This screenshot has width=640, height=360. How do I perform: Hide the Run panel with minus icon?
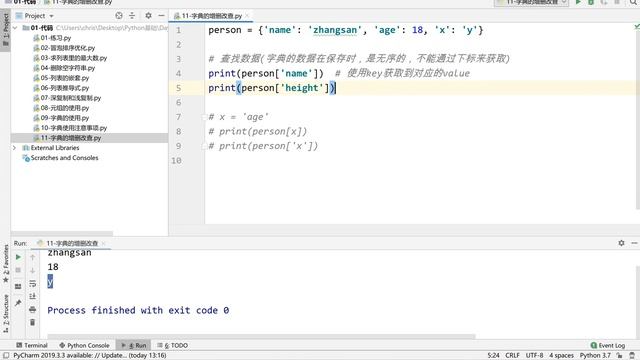[x=634, y=243]
